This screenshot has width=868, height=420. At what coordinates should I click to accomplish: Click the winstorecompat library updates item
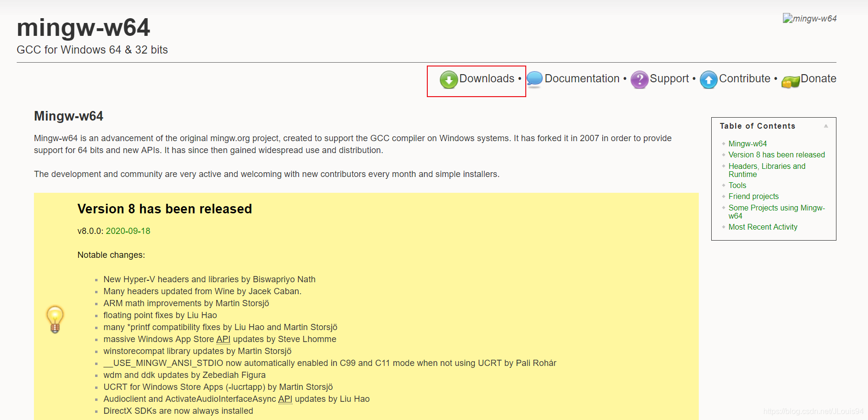point(197,351)
